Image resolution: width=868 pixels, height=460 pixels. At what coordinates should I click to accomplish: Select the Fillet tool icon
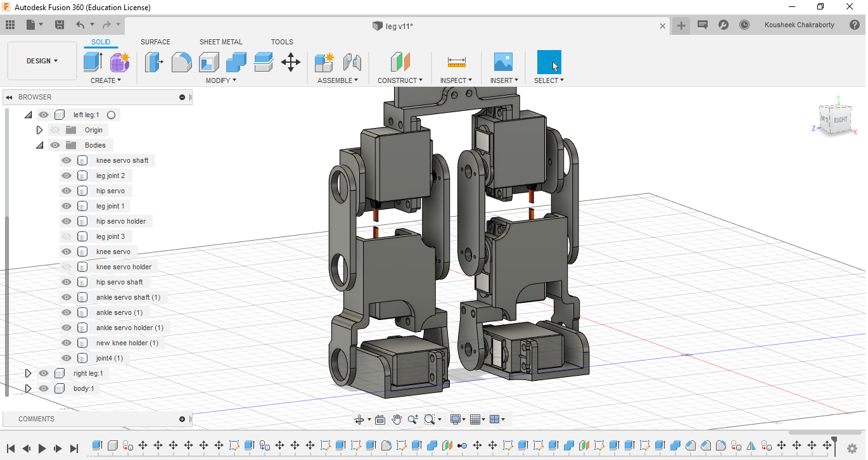(181, 62)
